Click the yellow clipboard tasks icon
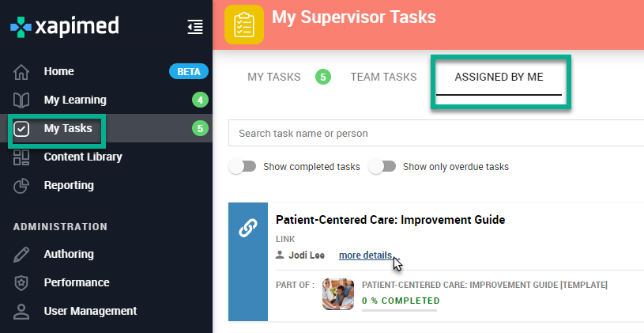Image resolution: width=644 pixels, height=333 pixels. coord(244,25)
